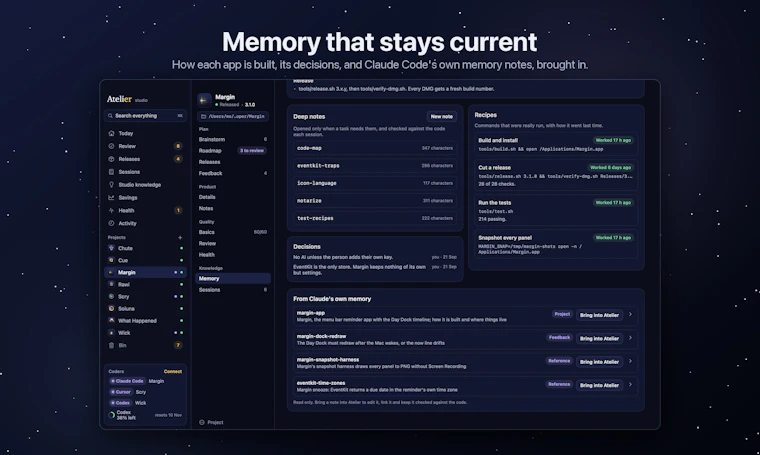Image resolution: width=760 pixels, height=455 pixels.
Task: Open the Build and install recipe
Action: pos(556,144)
